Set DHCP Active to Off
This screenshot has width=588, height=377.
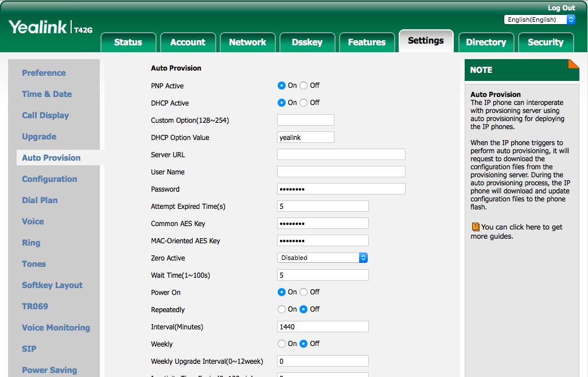303,103
